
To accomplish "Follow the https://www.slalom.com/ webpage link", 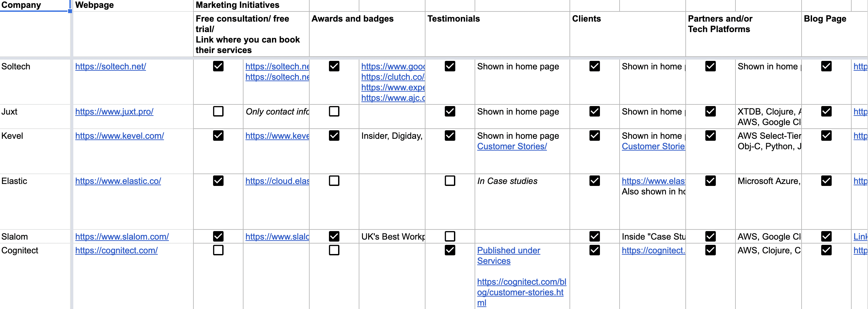I will [x=122, y=237].
